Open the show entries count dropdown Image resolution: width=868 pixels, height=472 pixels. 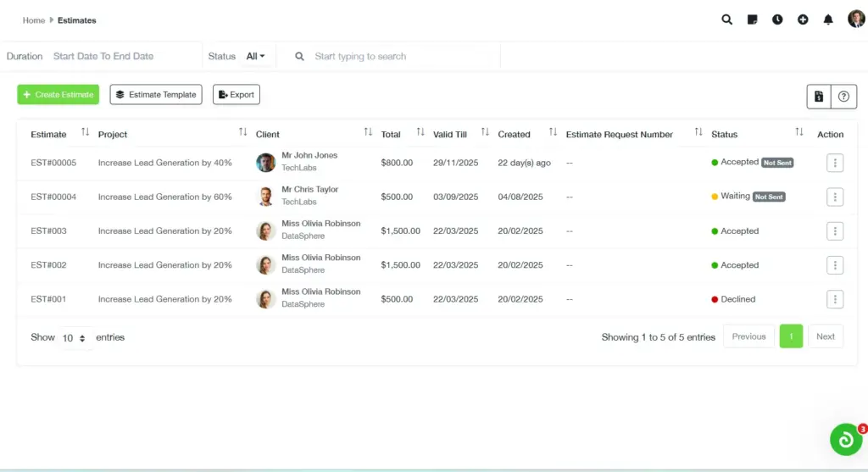pos(74,337)
